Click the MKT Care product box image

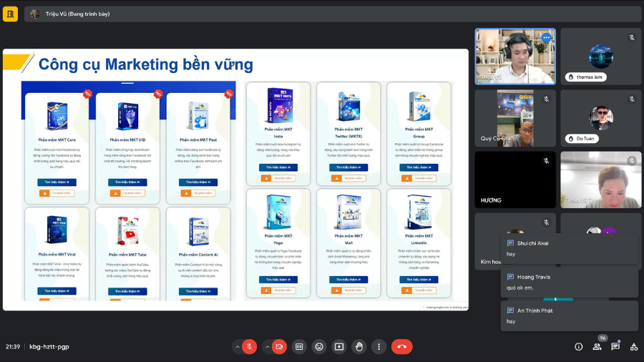pyautogui.click(x=57, y=117)
